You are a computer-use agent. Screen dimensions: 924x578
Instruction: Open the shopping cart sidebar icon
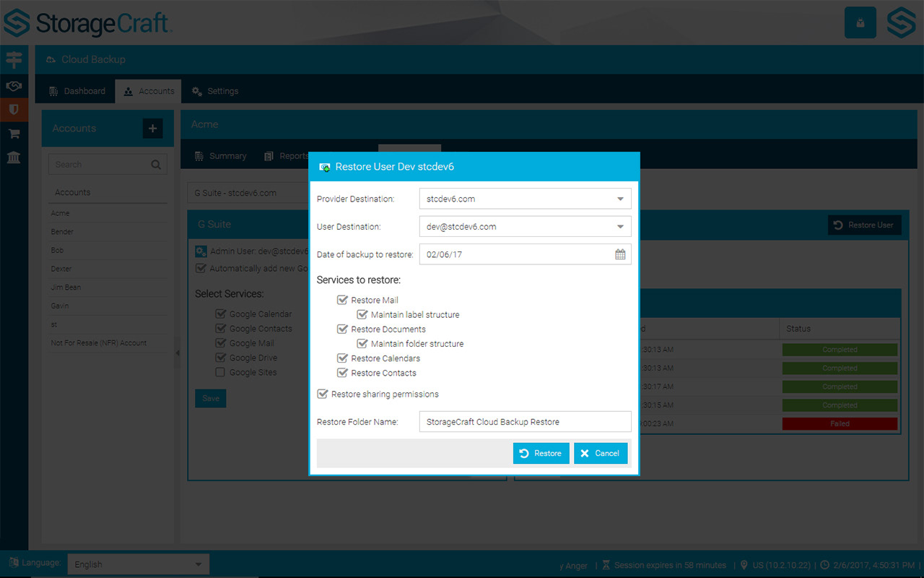[x=14, y=134]
